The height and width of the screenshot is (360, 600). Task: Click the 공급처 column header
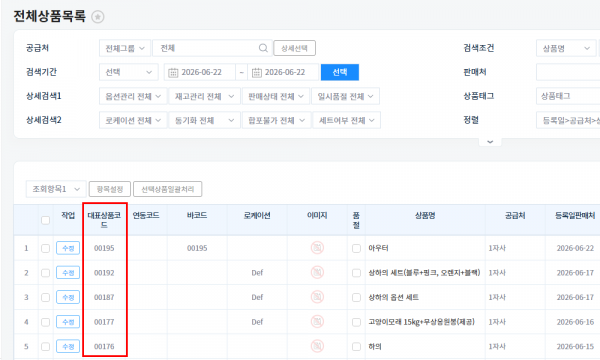pyautogui.click(x=515, y=215)
